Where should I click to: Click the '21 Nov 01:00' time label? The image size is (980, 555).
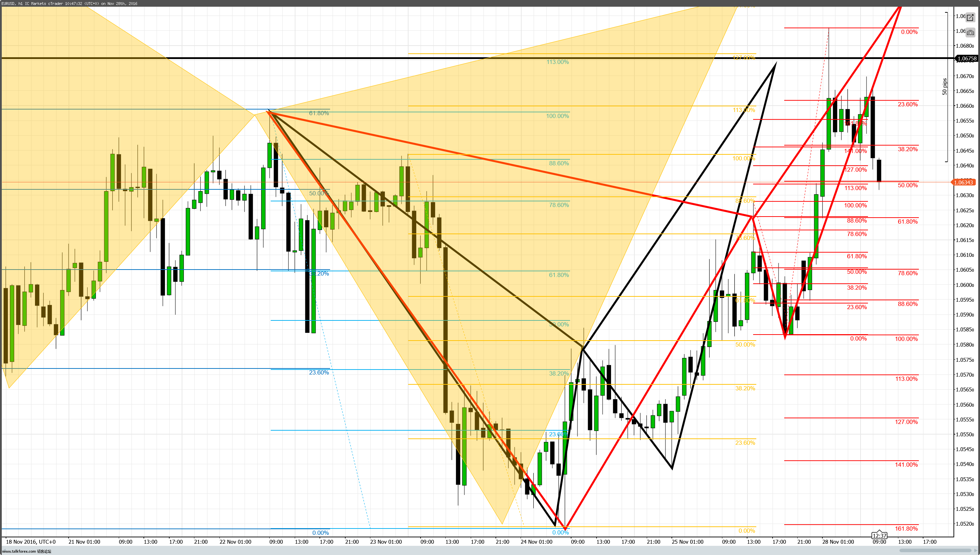[84, 542]
